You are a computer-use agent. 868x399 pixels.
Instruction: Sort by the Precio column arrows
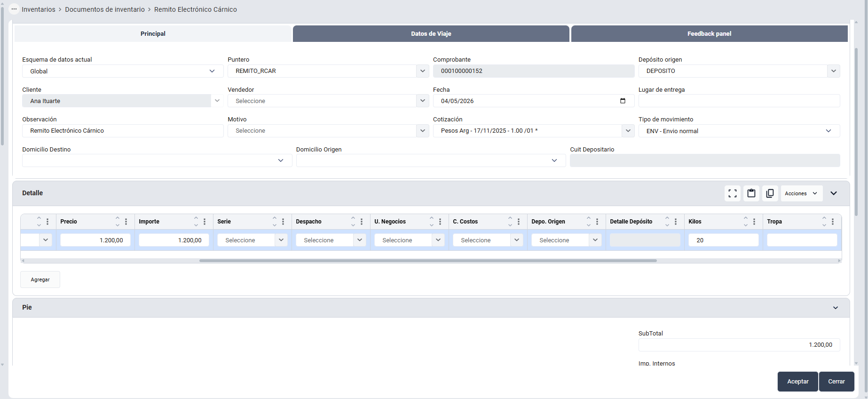click(x=118, y=222)
